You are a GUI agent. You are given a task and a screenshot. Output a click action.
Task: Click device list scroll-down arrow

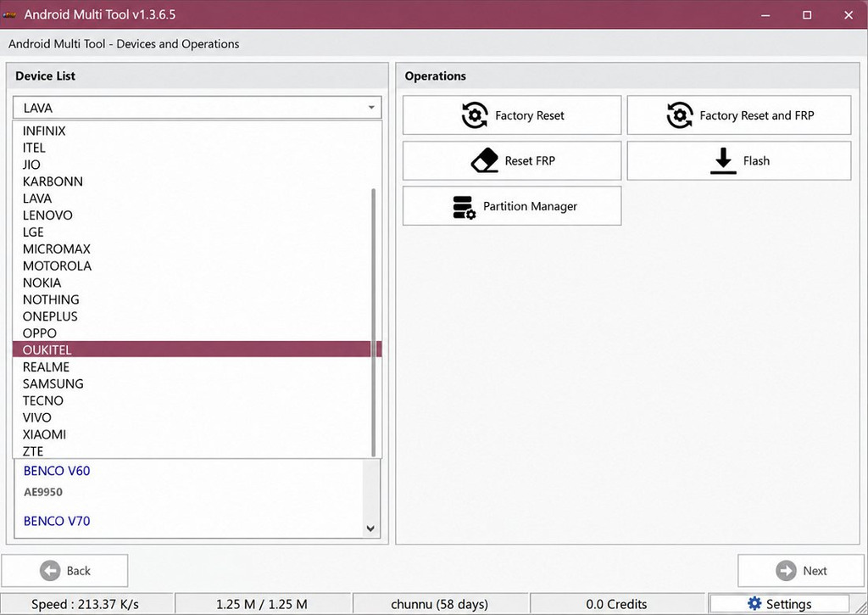tap(371, 528)
